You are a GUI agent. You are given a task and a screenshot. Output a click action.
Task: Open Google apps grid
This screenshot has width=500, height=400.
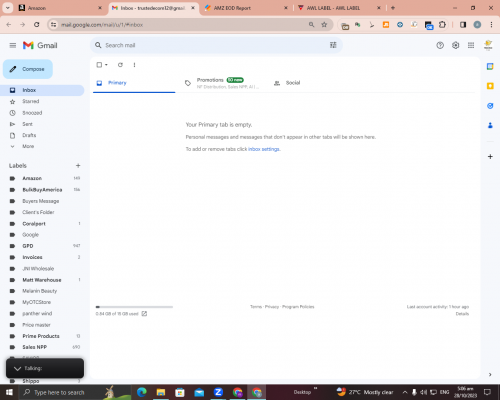click(x=471, y=45)
